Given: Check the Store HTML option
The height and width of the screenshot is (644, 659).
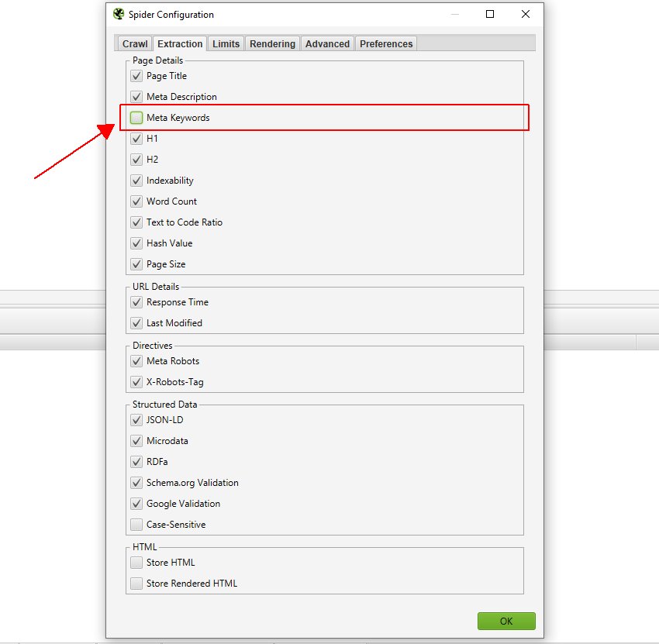Looking at the screenshot, I should click(x=136, y=563).
